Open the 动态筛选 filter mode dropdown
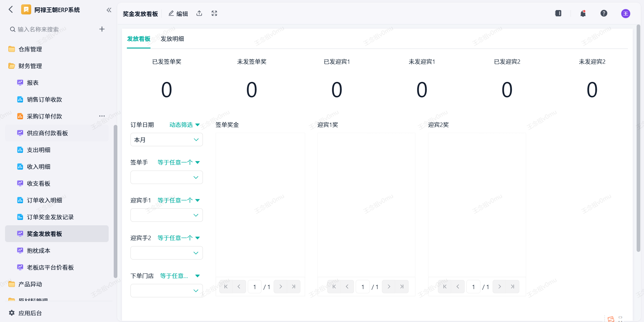Image resolution: width=644 pixels, height=322 pixels. pyautogui.click(x=184, y=125)
